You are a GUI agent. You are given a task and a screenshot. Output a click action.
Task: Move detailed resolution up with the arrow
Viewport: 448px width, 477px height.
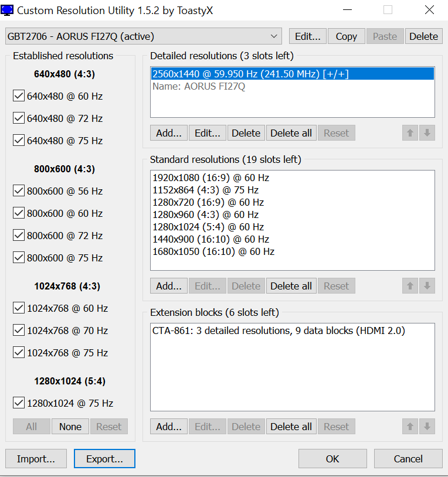click(410, 133)
